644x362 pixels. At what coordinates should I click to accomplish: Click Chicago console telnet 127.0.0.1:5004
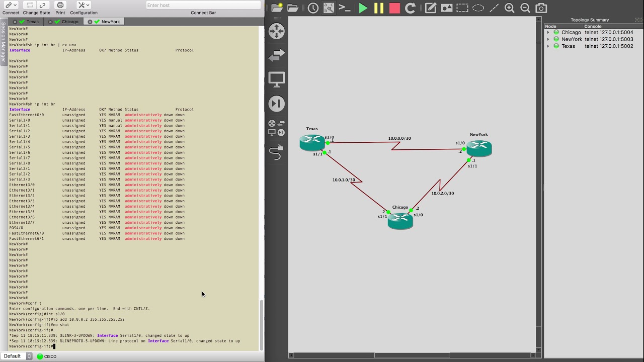coord(609,32)
